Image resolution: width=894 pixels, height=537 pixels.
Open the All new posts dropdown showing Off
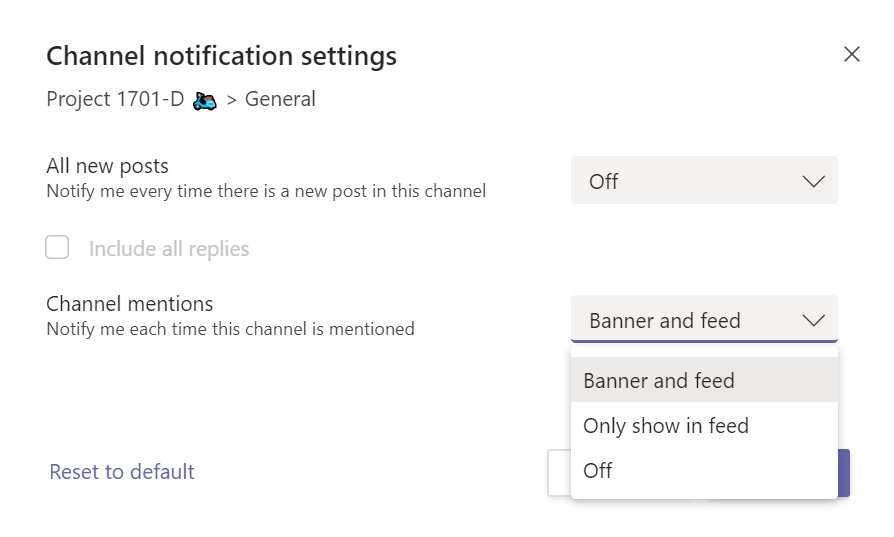pos(703,181)
